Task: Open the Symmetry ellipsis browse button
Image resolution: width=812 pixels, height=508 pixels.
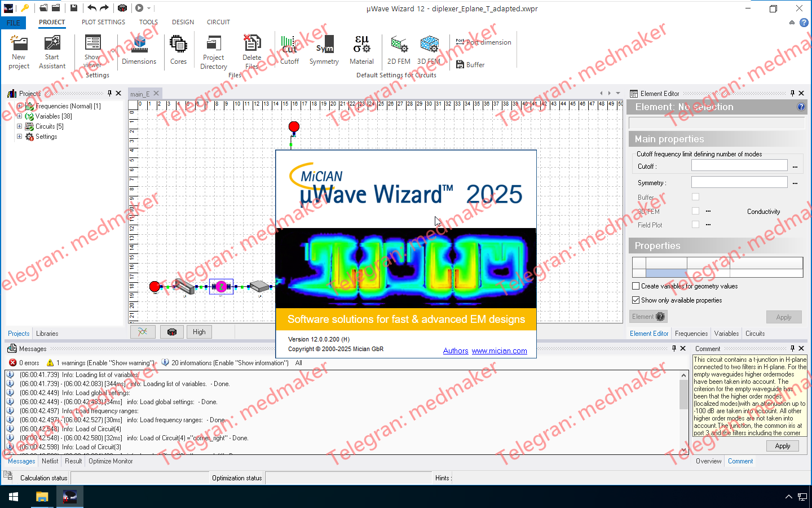Action: point(795,183)
